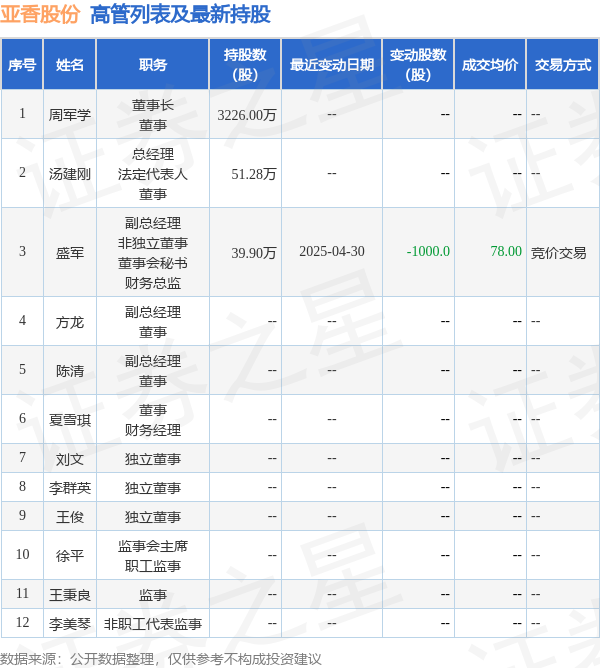The height and width of the screenshot is (668, 600).
Task: Select the 持股数(股) column header
Action: [x=245, y=65]
